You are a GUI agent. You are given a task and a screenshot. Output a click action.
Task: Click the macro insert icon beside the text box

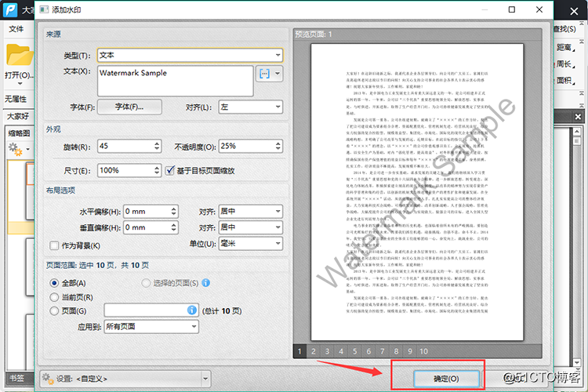tap(264, 74)
